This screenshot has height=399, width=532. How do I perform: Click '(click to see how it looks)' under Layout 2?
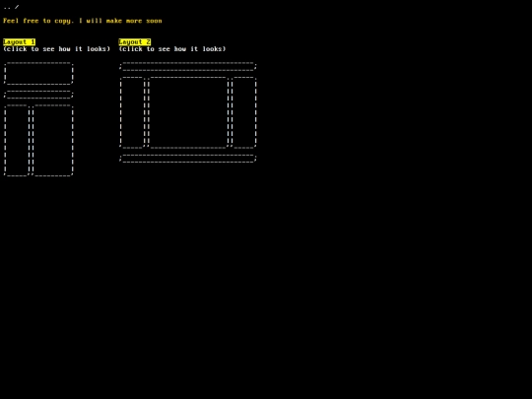(172, 49)
